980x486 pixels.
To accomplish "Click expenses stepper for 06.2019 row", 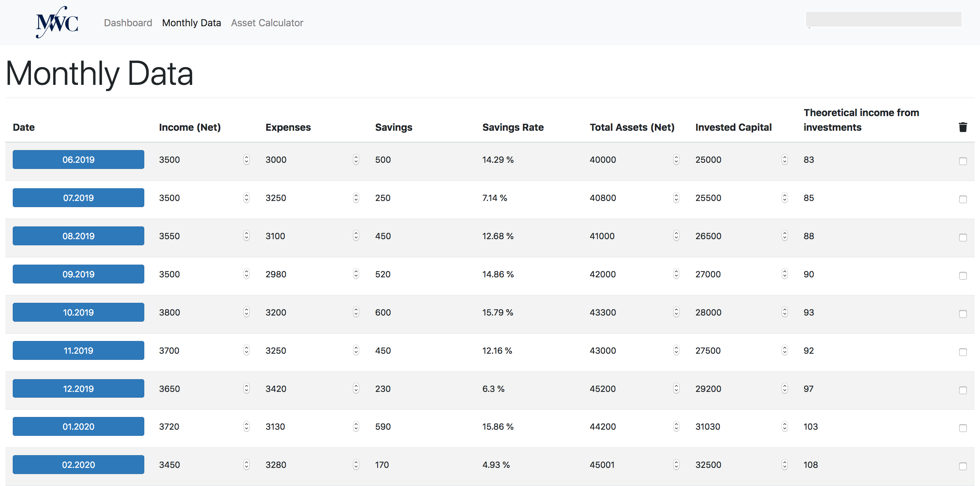I will 356,159.
